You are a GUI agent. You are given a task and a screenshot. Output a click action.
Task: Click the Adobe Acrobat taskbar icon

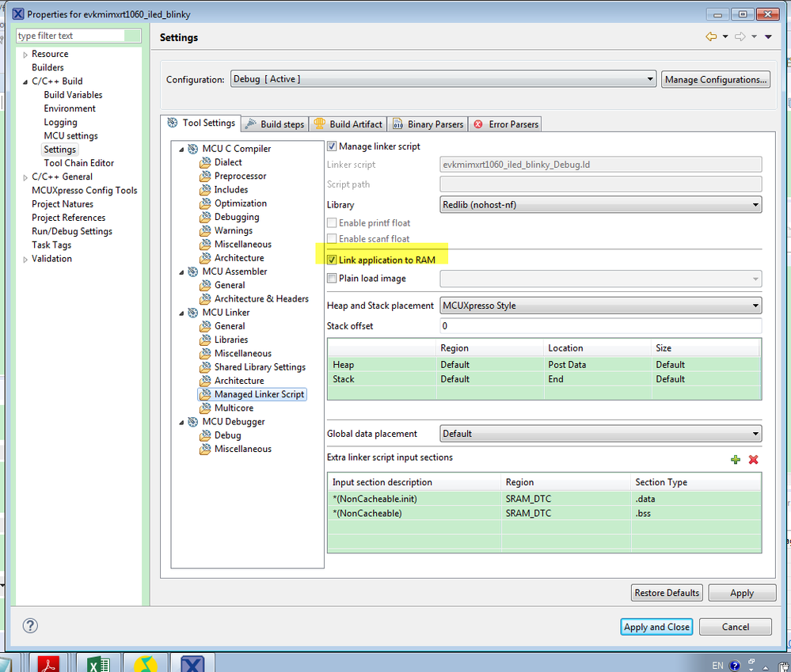(48, 664)
